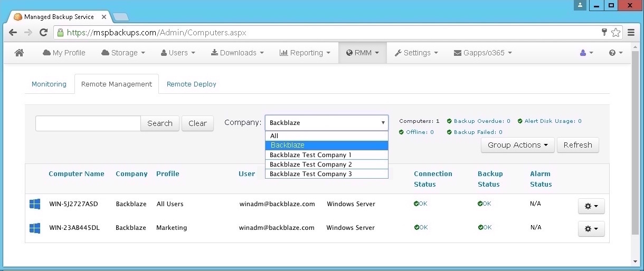
Task: Go to the home icon in navbar
Action: [x=20, y=53]
